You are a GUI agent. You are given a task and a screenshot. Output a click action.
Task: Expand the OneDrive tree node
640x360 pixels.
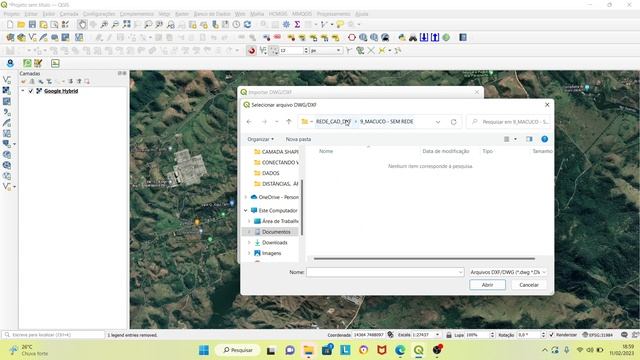(246, 197)
